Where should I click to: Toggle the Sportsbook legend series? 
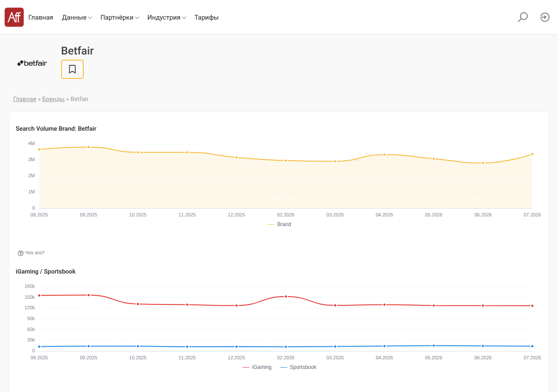[x=298, y=367]
